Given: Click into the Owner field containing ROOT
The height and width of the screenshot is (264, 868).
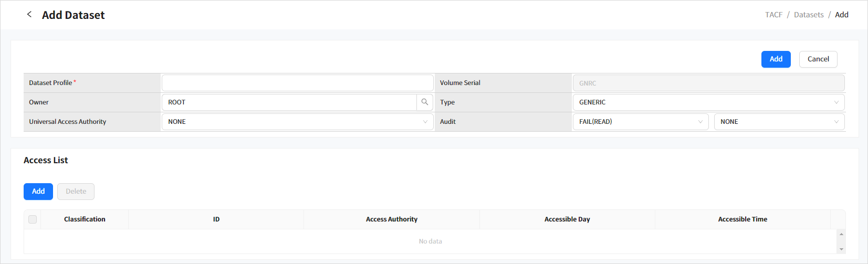Looking at the screenshot, I should click(x=289, y=102).
